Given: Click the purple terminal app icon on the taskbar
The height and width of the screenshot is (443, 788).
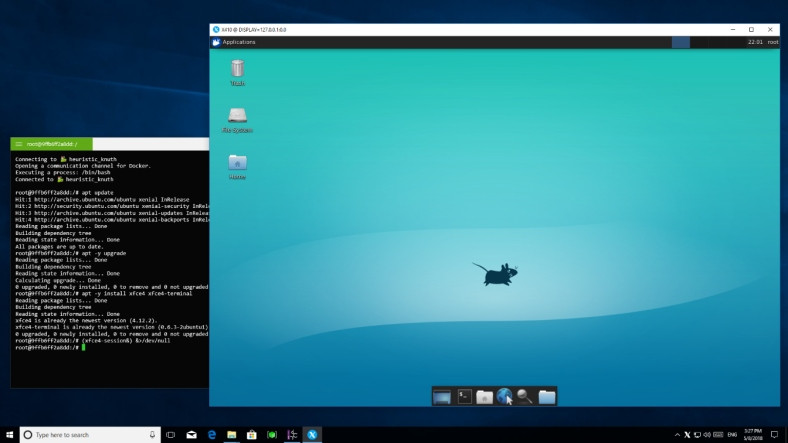Looking at the screenshot, I should 292,434.
